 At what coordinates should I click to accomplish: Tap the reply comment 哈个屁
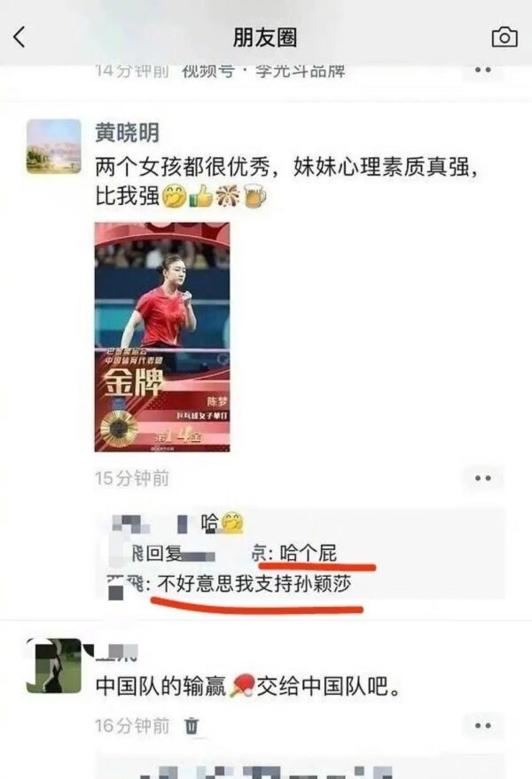click(x=309, y=553)
